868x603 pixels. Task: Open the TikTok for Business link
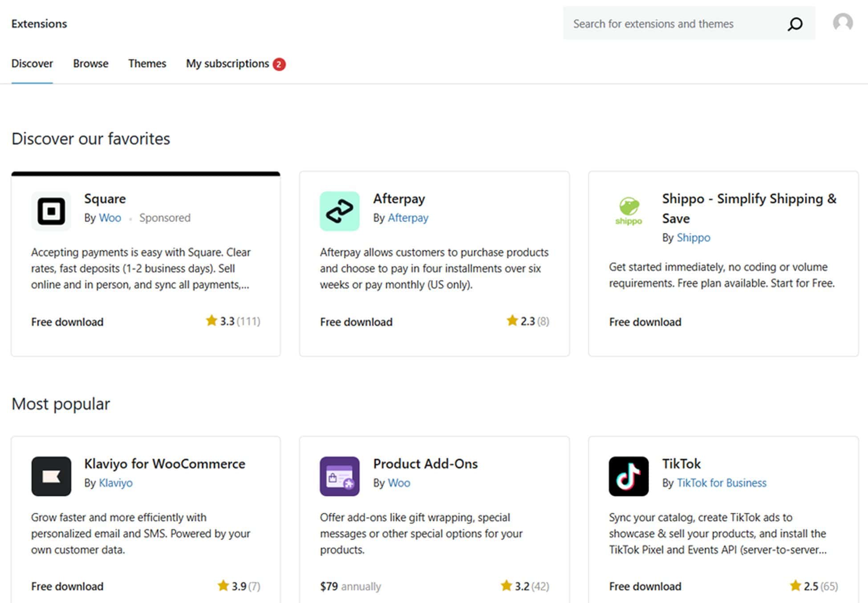click(x=722, y=482)
